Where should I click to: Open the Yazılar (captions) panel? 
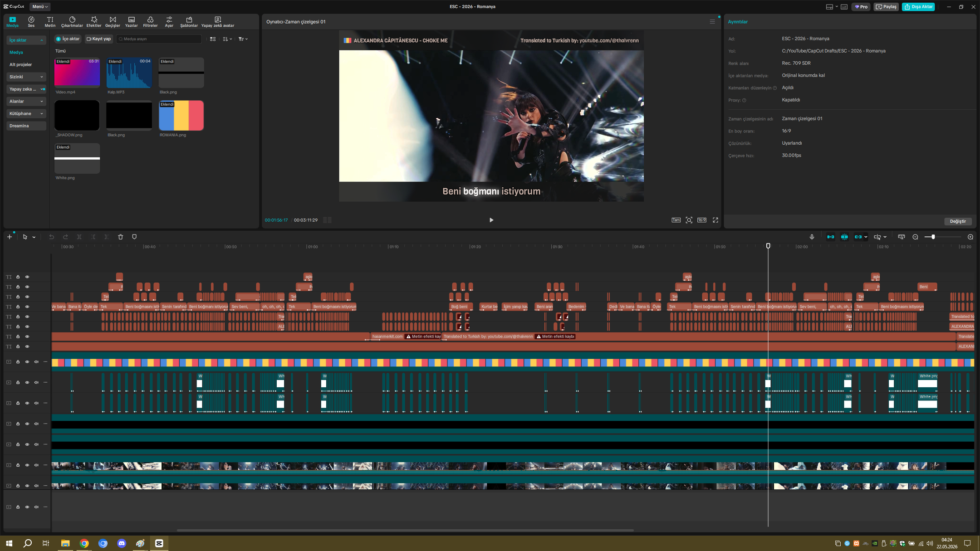[131, 22]
